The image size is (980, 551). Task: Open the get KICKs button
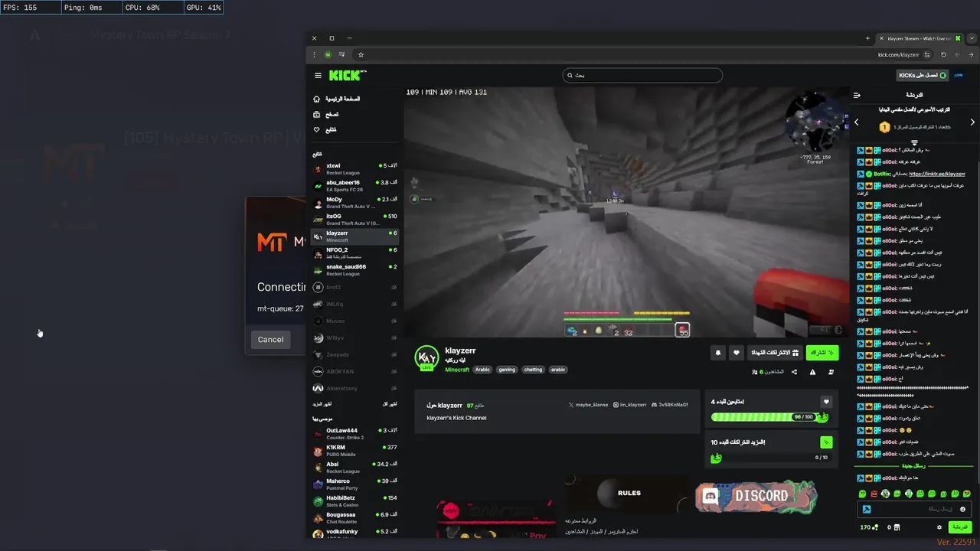[x=923, y=75]
